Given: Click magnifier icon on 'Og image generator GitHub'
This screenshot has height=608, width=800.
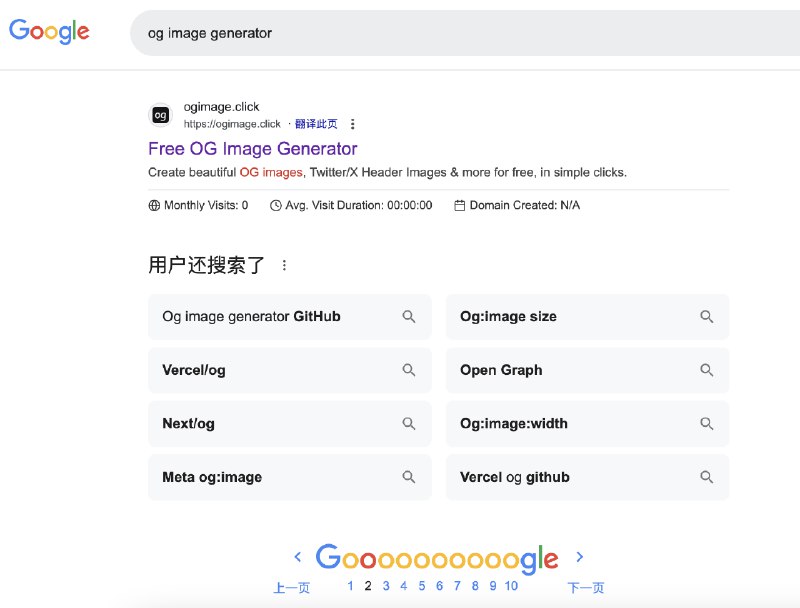Looking at the screenshot, I should [409, 317].
